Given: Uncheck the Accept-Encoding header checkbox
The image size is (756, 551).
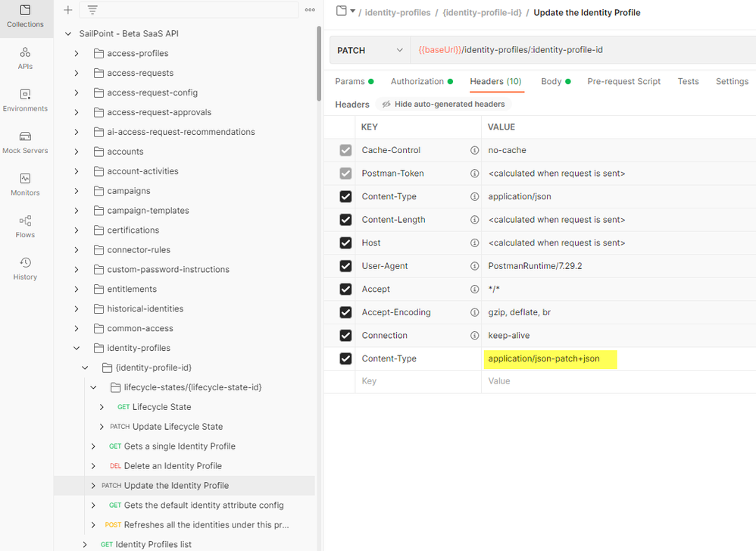Looking at the screenshot, I should coord(345,312).
